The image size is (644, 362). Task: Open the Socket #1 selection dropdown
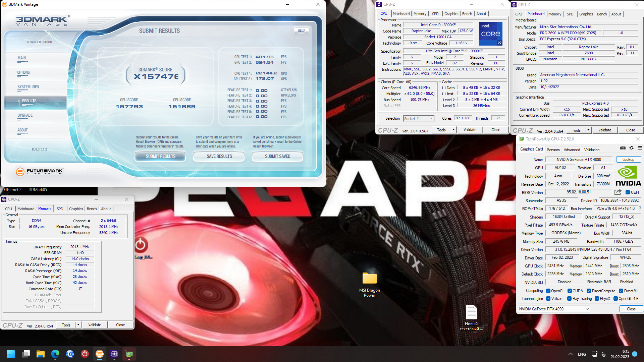419,118
